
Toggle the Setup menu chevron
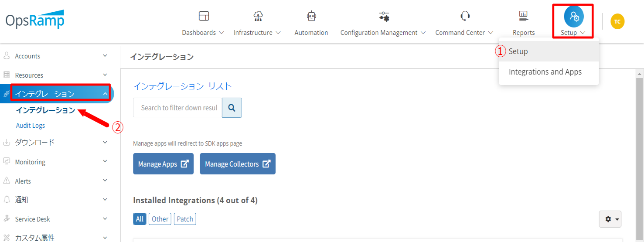pyautogui.click(x=583, y=33)
